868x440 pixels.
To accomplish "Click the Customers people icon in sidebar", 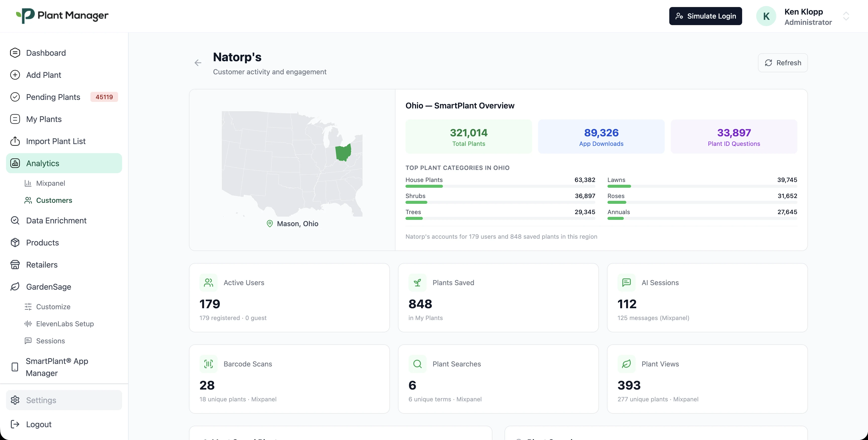I will coord(28,200).
